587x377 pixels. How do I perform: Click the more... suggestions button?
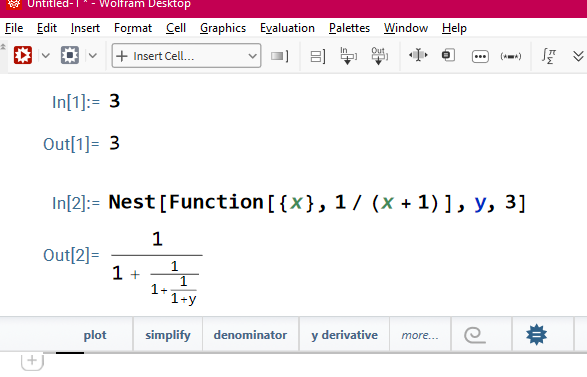[420, 335]
